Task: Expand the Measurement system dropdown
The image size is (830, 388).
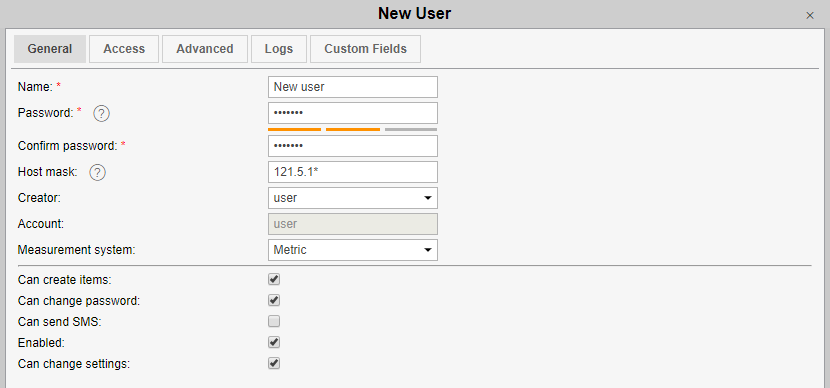Action: [x=353, y=250]
